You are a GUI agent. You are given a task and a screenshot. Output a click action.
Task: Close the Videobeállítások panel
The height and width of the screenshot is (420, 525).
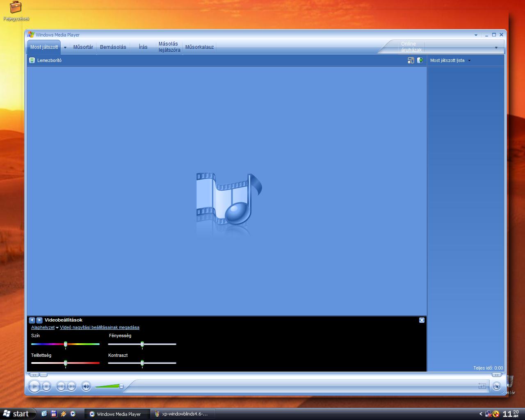(x=422, y=320)
